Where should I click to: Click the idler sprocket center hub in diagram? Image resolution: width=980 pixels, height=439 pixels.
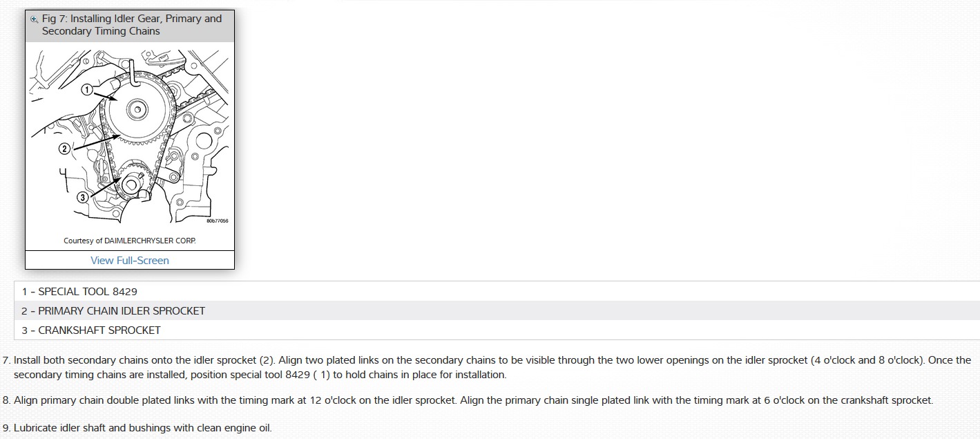(137, 108)
